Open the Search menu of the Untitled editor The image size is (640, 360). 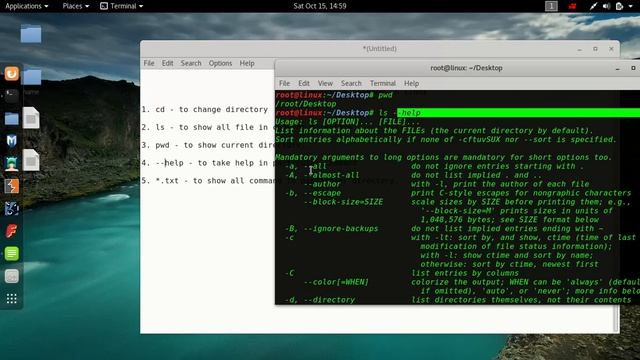191,63
